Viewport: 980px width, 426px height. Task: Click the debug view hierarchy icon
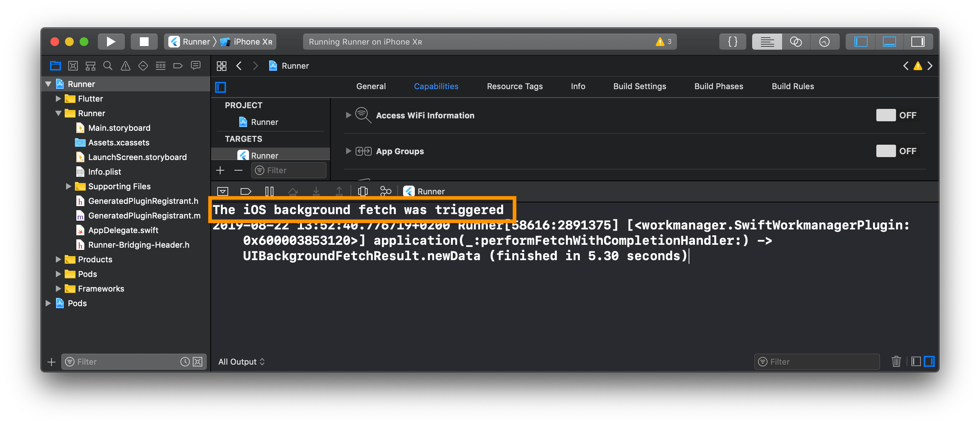pos(363,191)
